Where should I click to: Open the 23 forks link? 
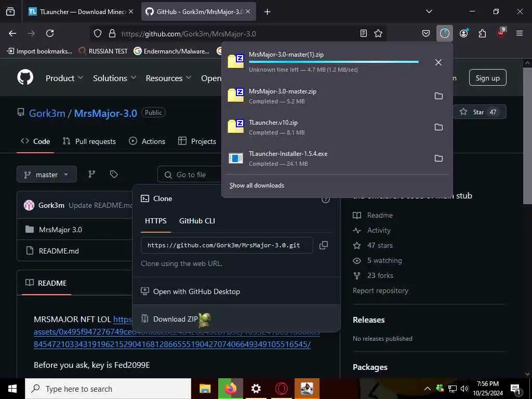click(373, 275)
